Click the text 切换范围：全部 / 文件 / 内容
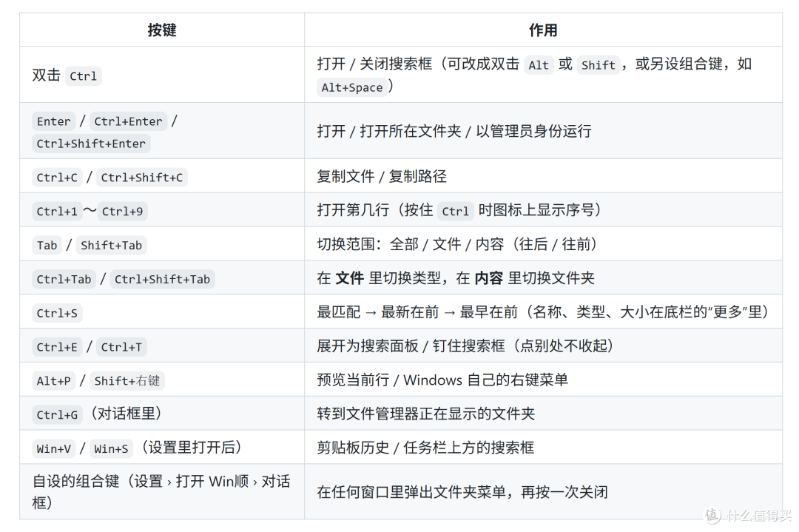The width and height of the screenshot is (799, 532). click(410, 244)
